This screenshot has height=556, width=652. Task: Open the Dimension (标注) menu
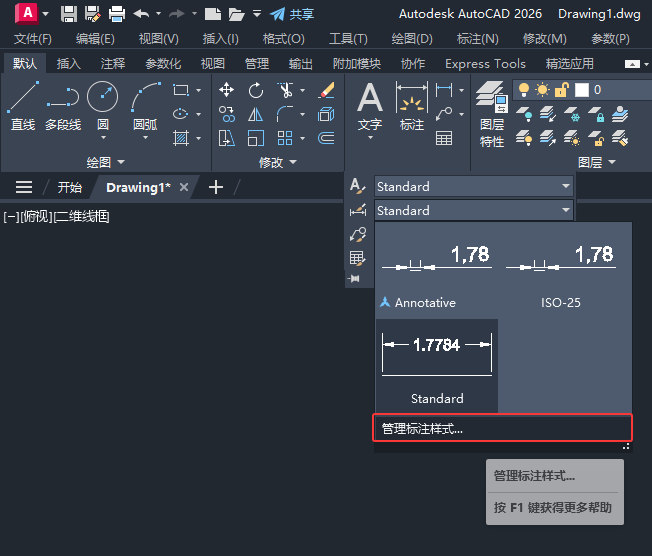477,39
